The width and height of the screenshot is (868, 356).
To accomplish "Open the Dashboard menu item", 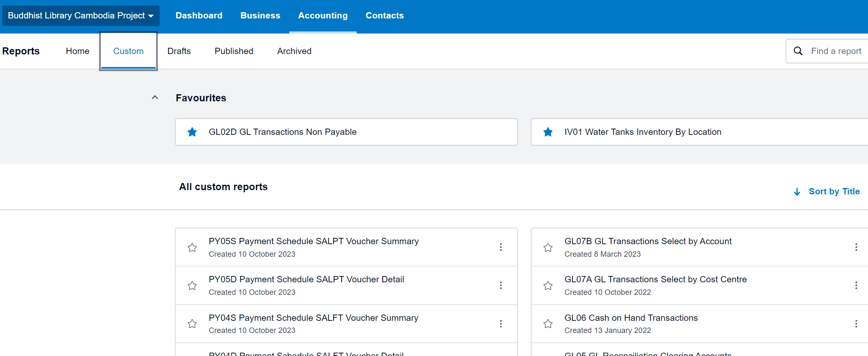I will (199, 16).
